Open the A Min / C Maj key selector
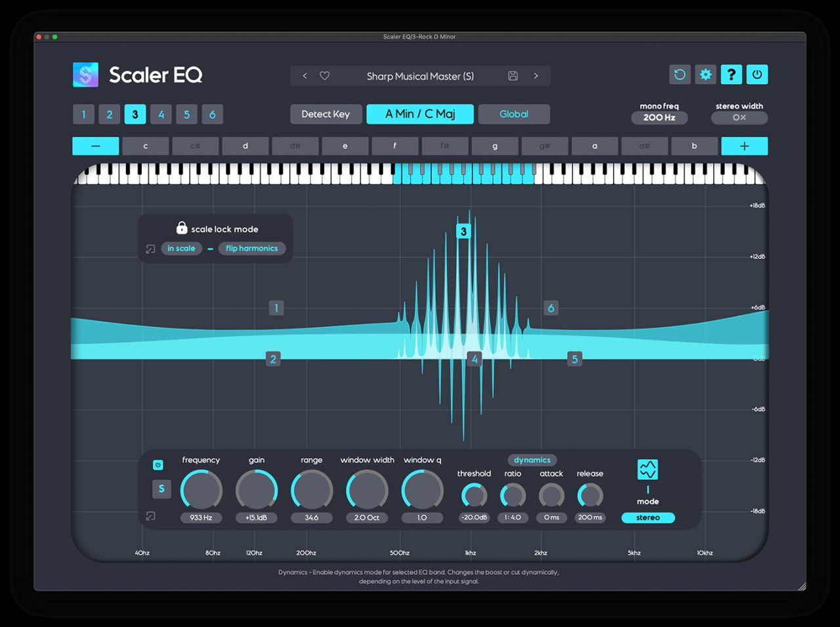Screen dimensions: 840x627 420,114
